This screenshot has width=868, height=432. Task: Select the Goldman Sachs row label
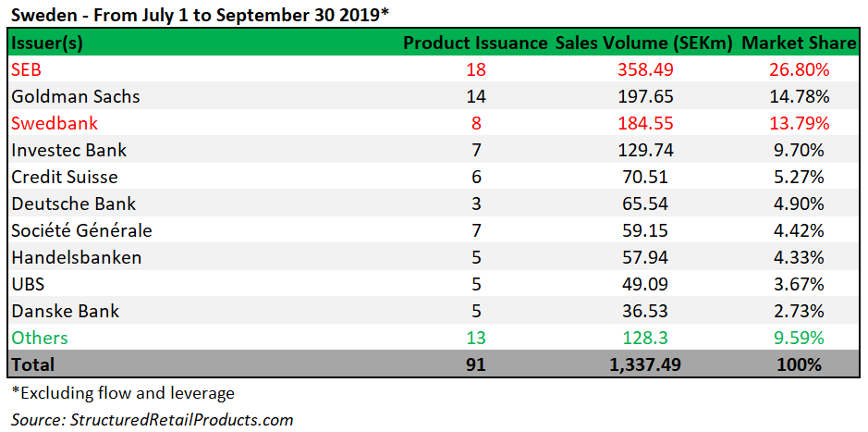(76, 96)
